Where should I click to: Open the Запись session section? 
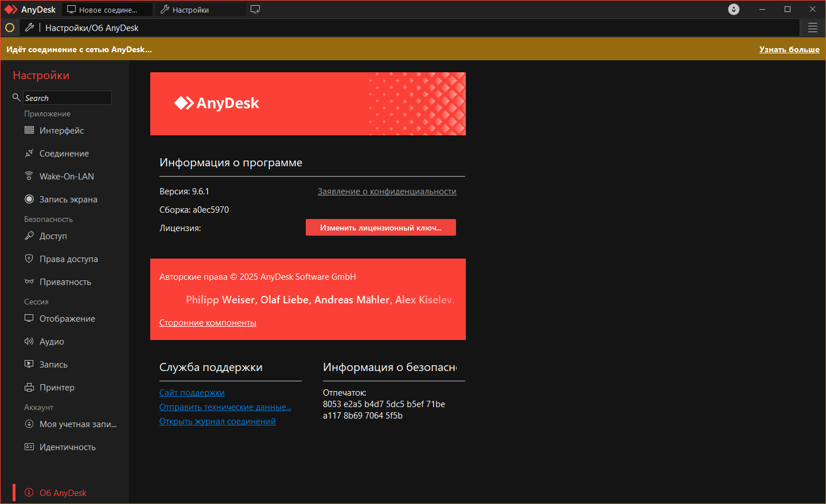(53, 365)
